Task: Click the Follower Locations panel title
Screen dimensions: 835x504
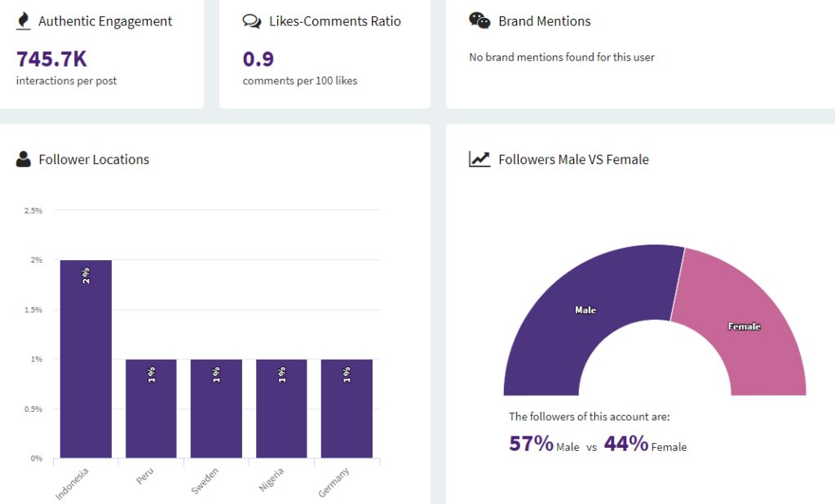Action: [94, 159]
